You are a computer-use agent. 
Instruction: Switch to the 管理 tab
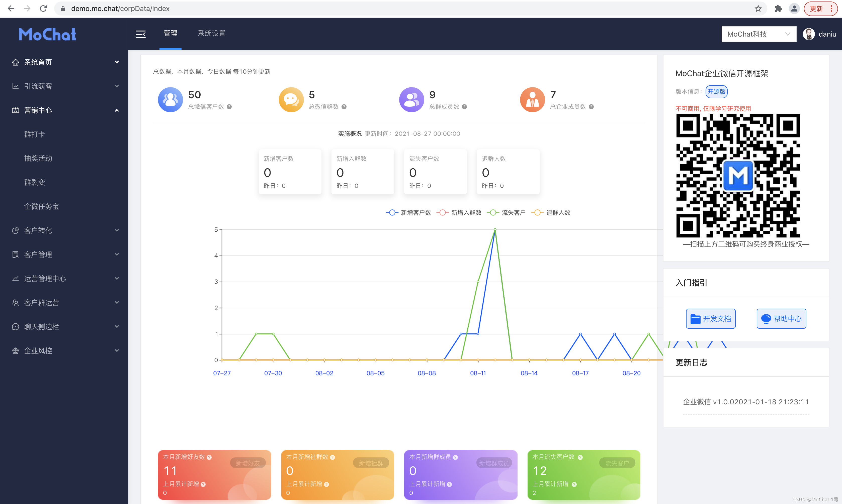tap(170, 33)
